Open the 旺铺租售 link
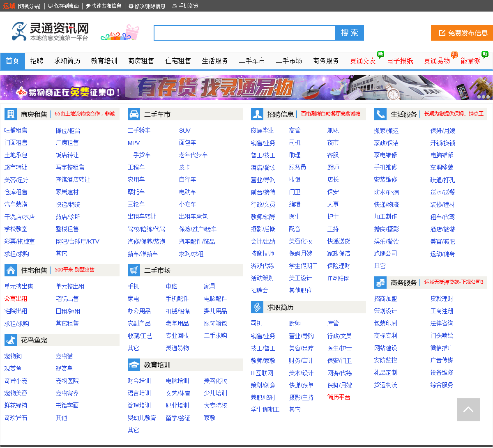493x448 pixels. click(x=16, y=130)
